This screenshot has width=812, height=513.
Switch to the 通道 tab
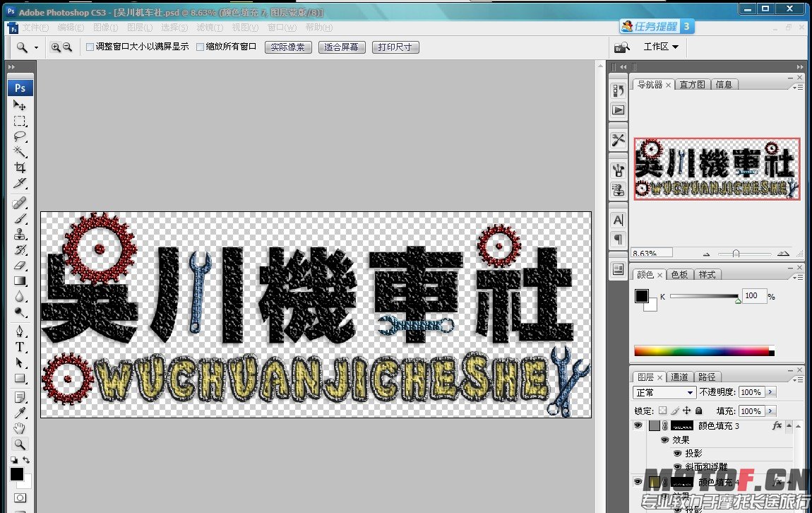click(x=679, y=377)
